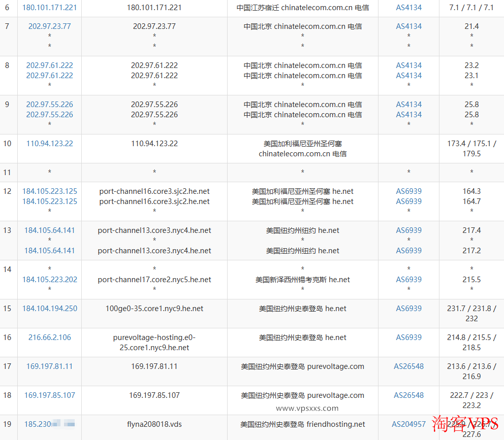Click the plain-text 110.94.123.22 hostname cell
This screenshot has width=504, height=440.
[154, 143]
